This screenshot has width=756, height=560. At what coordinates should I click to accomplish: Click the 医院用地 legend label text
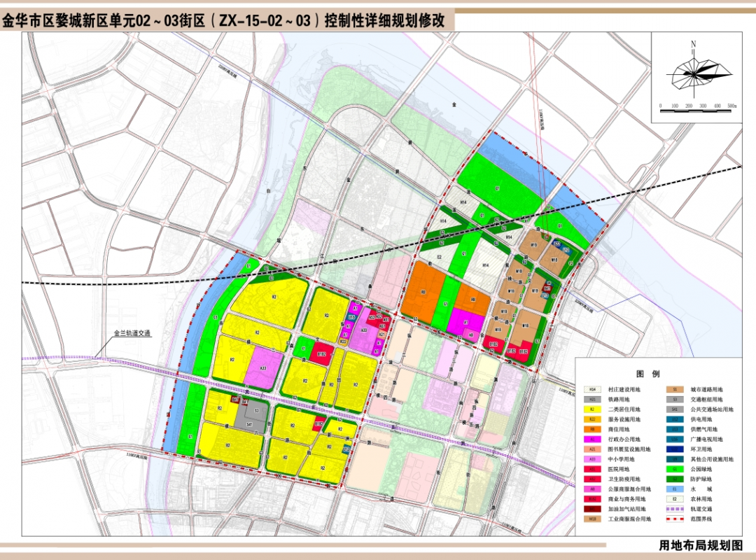pyautogui.click(x=620, y=469)
